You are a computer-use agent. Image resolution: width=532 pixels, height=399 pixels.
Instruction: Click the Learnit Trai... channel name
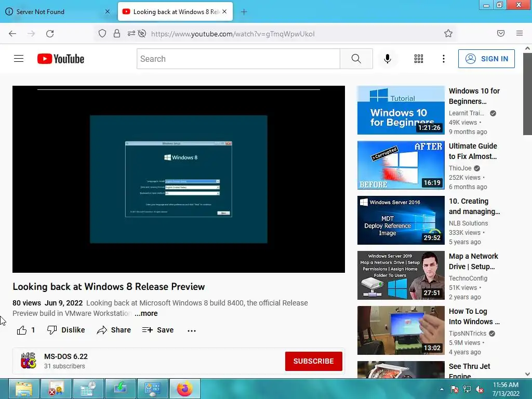pos(467,113)
